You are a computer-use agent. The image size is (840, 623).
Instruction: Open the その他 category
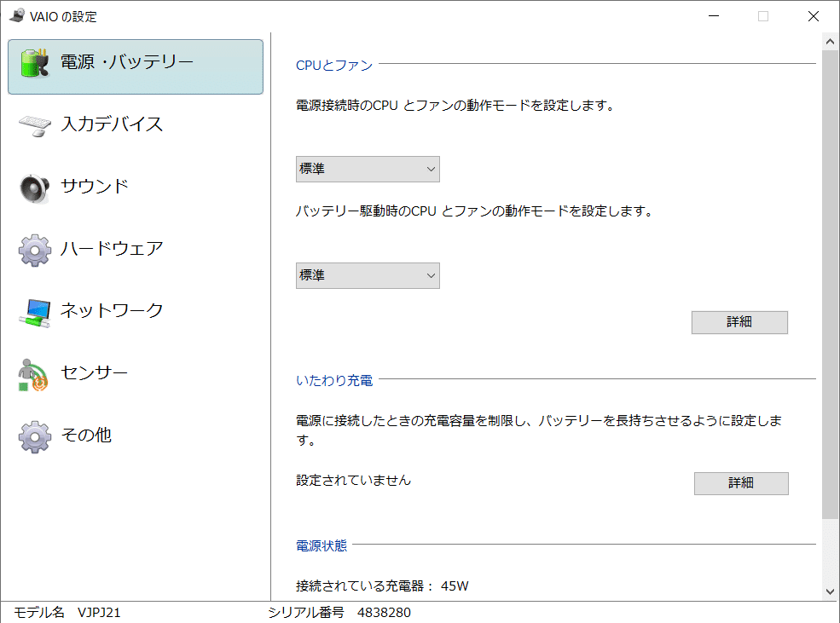coord(86,435)
